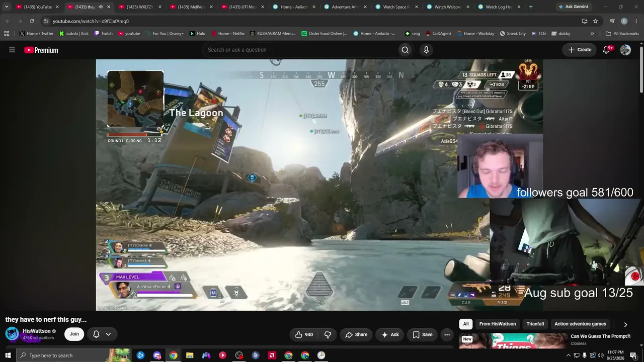Close the WXLTZY tab

click(x=159, y=7)
